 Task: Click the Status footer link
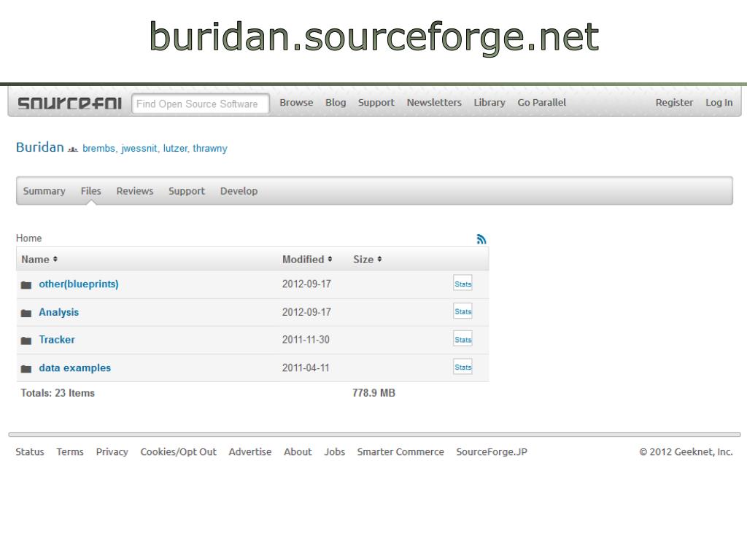point(29,451)
